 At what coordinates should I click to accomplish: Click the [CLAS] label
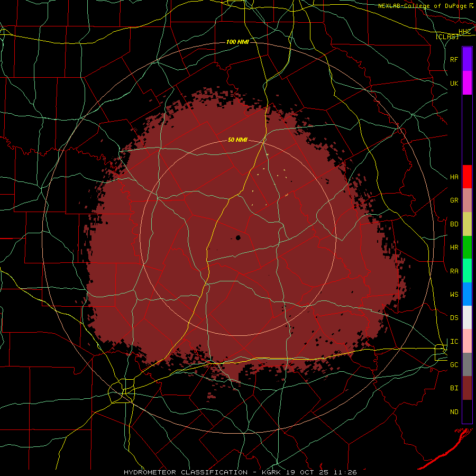[x=447, y=36]
